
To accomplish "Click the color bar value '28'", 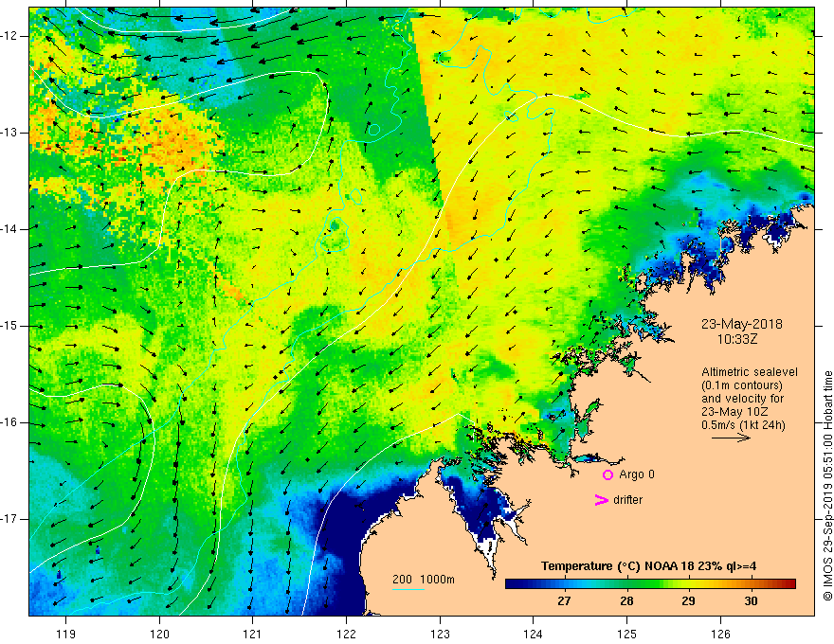I will [x=626, y=601].
